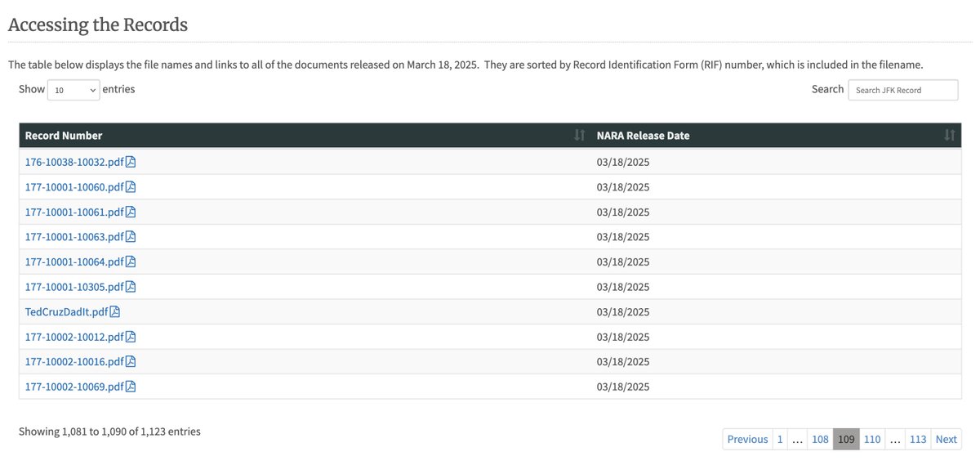Open the 176-10038-10032.pdf link

tap(74, 162)
